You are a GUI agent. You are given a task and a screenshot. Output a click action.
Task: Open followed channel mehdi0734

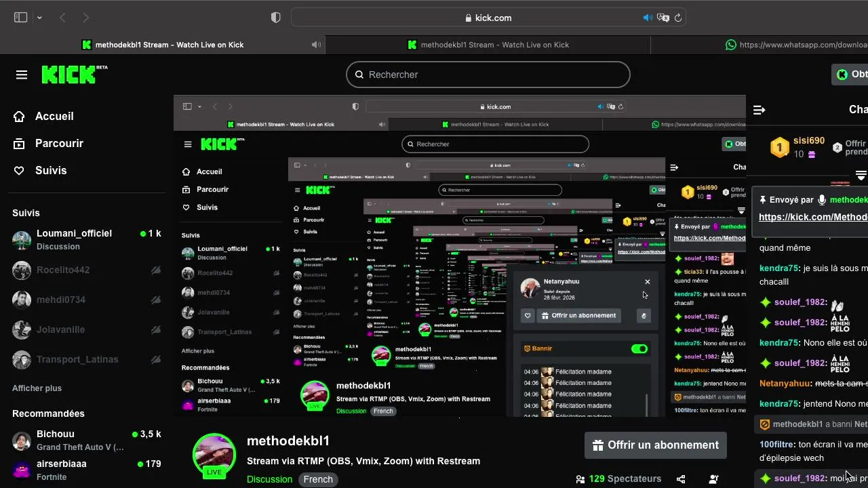coord(87,300)
